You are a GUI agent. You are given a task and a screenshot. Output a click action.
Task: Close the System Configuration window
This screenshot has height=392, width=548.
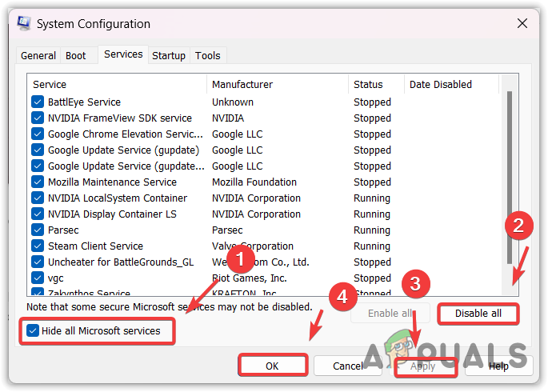click(522, 24)
